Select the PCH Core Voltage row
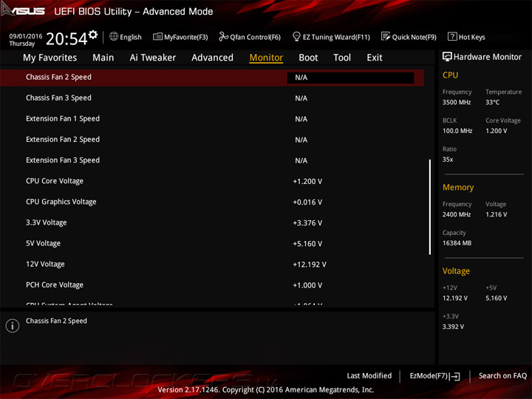Viewport: 532px width, 399px height. [212, 285]
